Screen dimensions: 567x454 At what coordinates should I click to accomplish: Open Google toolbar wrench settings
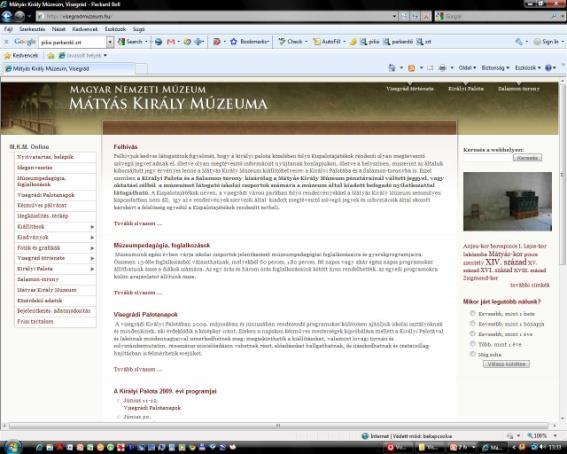tap(519, 42)
